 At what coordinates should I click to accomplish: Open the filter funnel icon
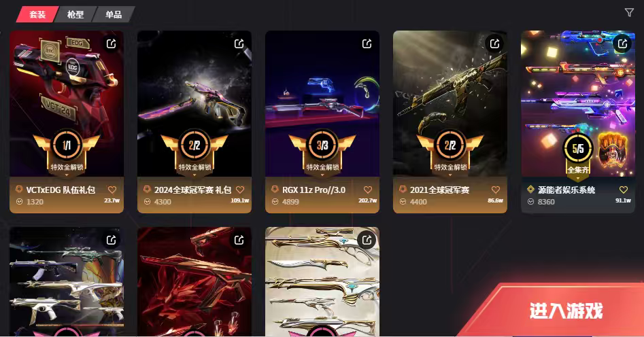click(629, 13)
